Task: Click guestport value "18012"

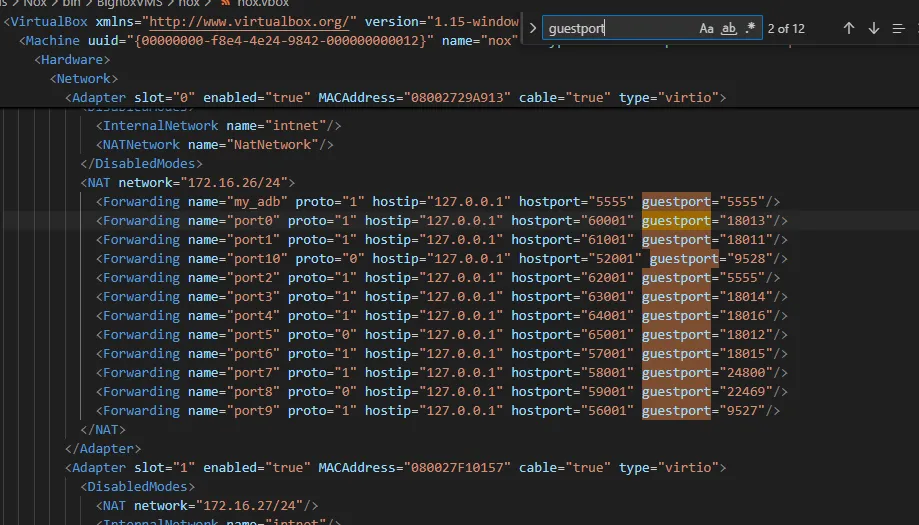Action: [x=746, y=335]
